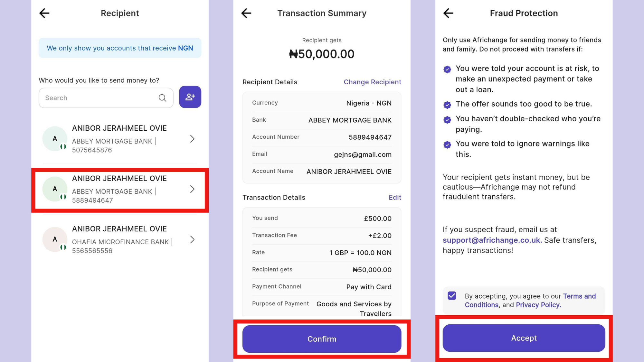This screenshot has width=644, height=362.
Task: Click the Confirm button
Action: coord(322,339)
